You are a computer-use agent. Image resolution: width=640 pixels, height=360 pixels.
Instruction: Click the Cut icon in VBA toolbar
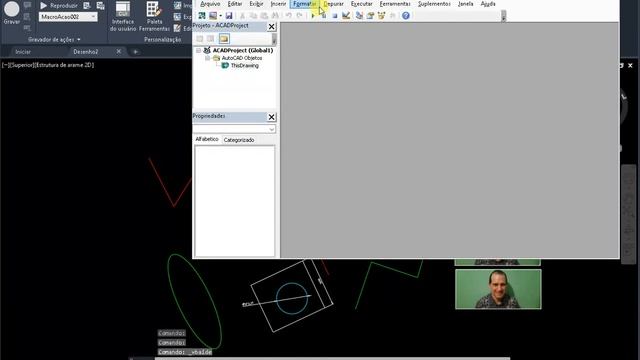pyautogui.click(x=242, y=16)
